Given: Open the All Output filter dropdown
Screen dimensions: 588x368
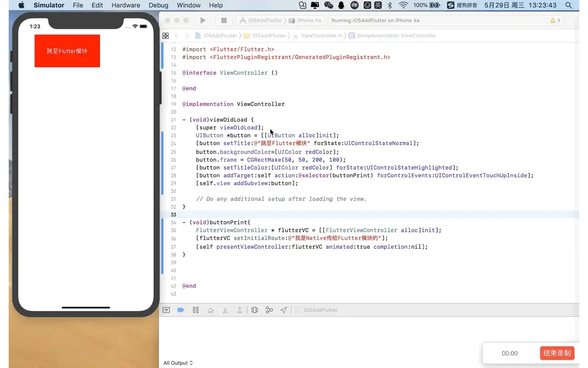Looking at the screenshot, I should pos(178,363).
